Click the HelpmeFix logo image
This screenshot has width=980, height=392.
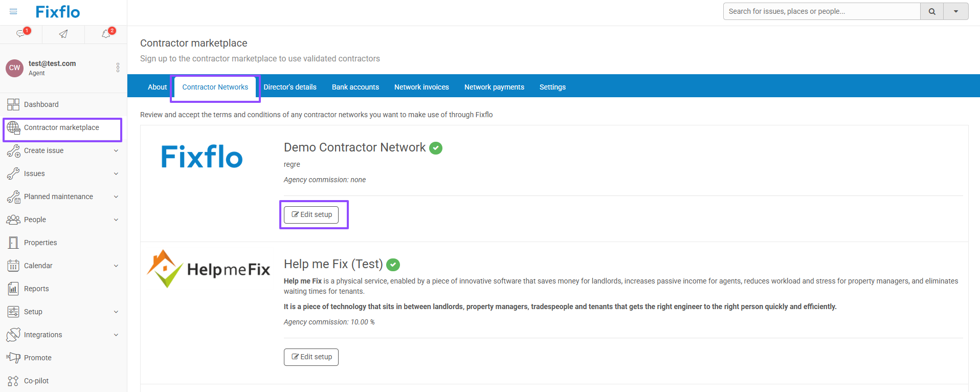point(208,269)
